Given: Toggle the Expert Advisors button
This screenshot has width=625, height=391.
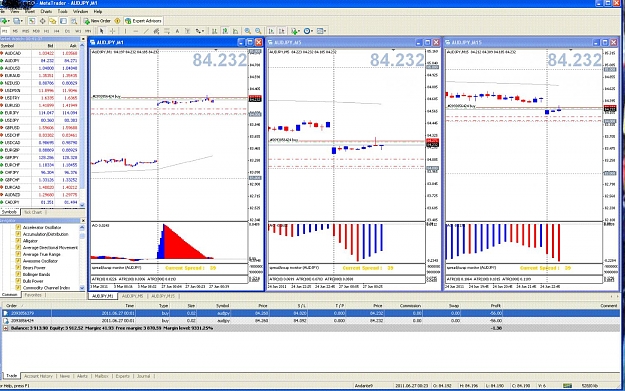Looking at the screenshot, I should click(143, 21).
